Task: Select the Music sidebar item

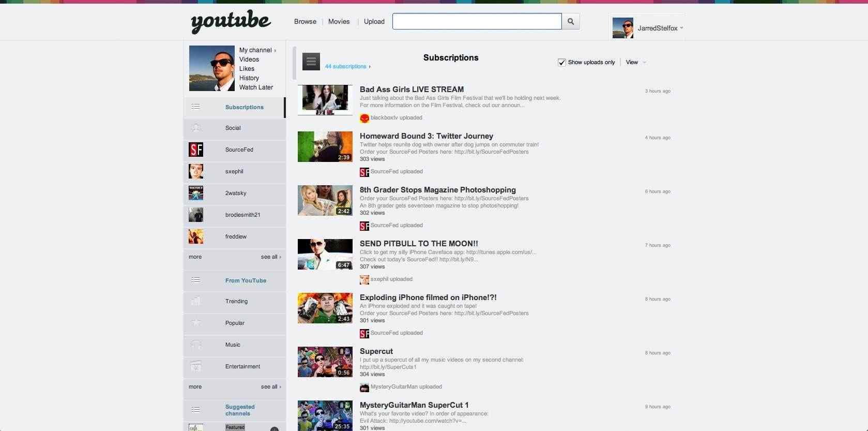Action: pos(234,345)
